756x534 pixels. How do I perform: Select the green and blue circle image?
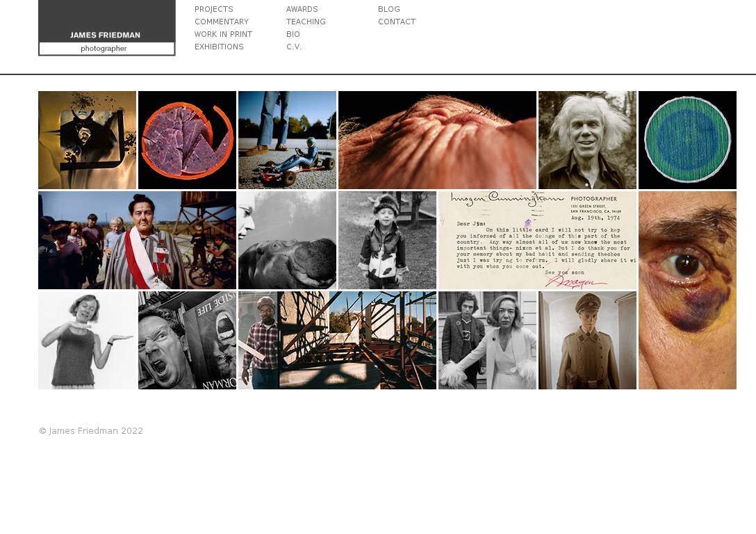click(687, 140)
